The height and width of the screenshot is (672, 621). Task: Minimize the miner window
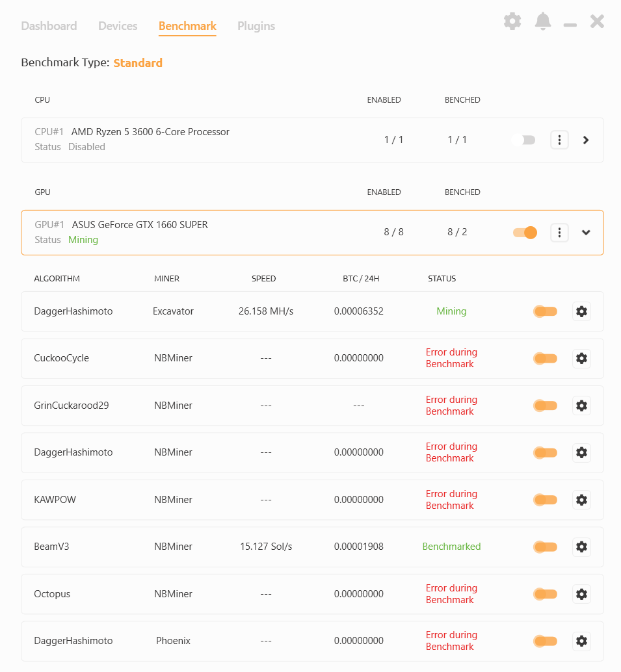pos(570,25)
